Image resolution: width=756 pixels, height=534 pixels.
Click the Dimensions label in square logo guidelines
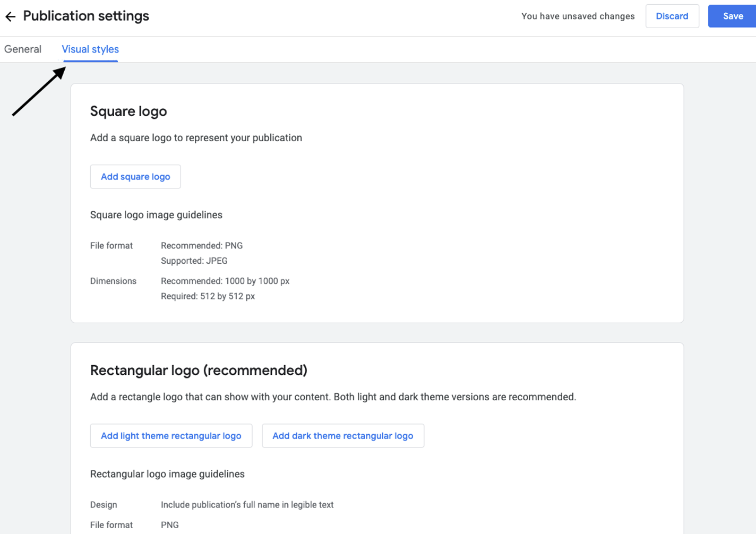point(113,281)
